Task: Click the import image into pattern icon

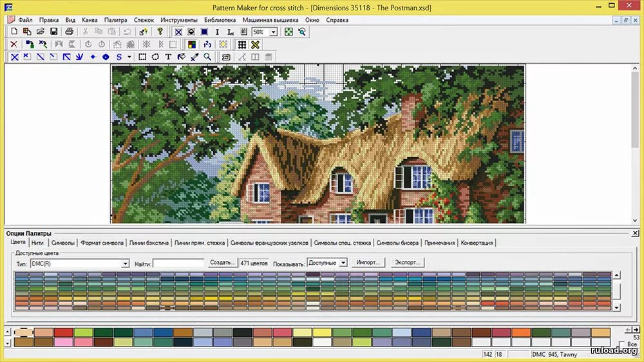Action: click(x=27, y=32)
